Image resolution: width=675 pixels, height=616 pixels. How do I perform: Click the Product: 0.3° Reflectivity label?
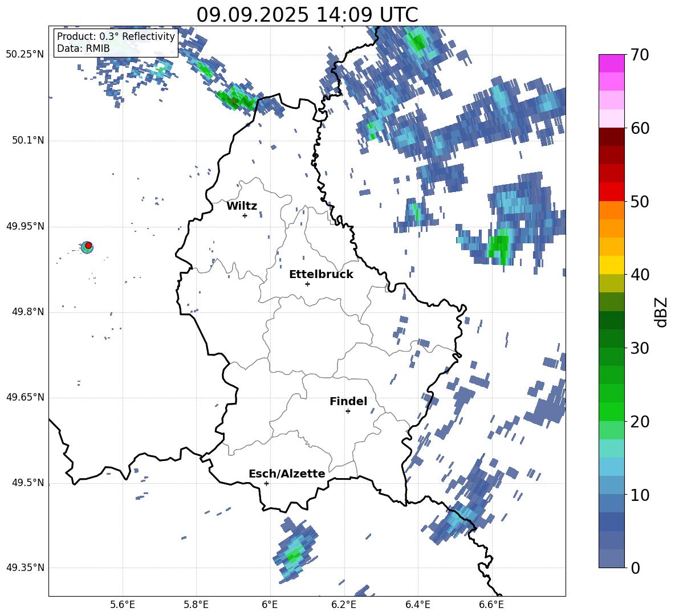[116, 36]
